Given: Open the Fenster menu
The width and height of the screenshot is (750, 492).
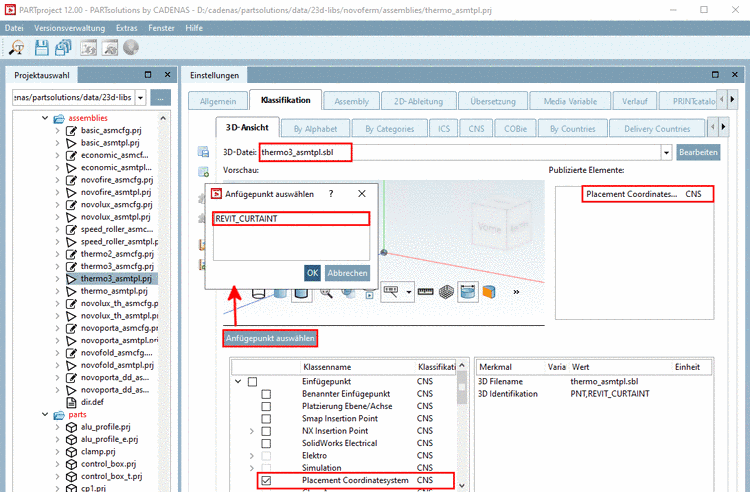Looking at the screenshot, I should point(161,28).
